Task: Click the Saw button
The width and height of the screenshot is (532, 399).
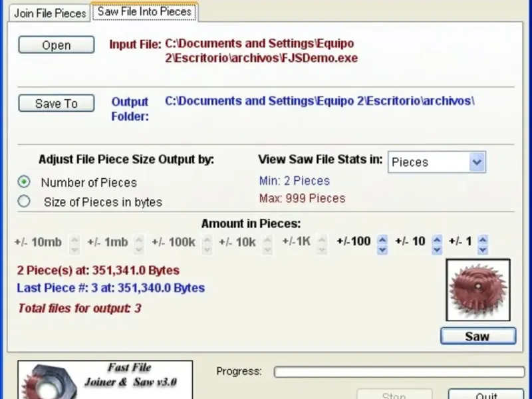Action: (x=478, y=336)
